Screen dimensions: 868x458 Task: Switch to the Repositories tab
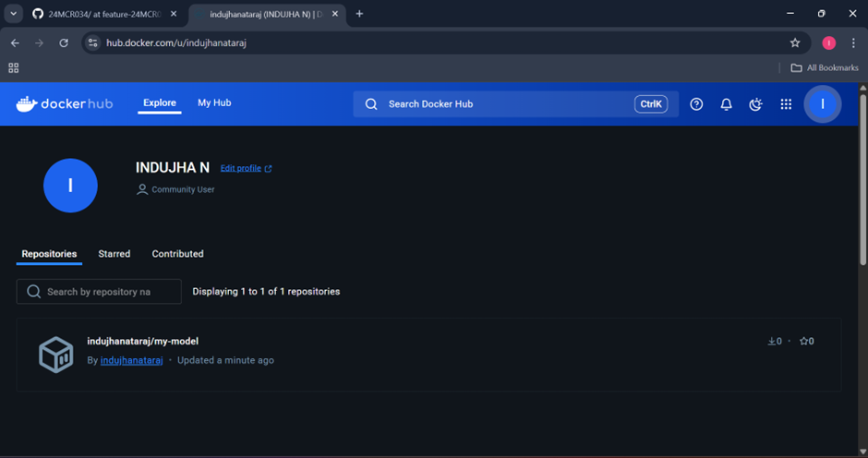tap(49, 254)
